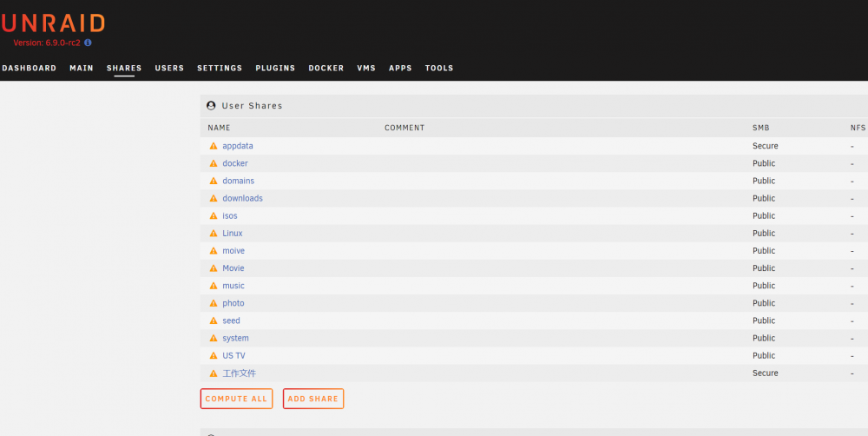This screenshot has width=868, height=436.
Task: Open the photo share
Action: coord(233,303)
